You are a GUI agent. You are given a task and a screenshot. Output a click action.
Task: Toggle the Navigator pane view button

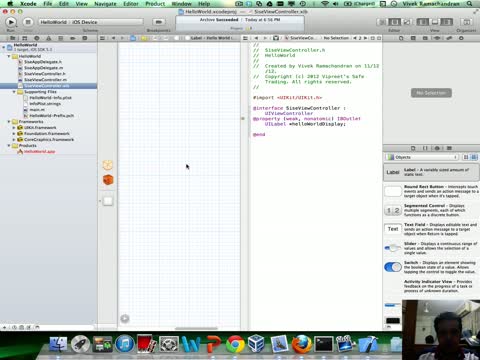click(x=422, y=22)
